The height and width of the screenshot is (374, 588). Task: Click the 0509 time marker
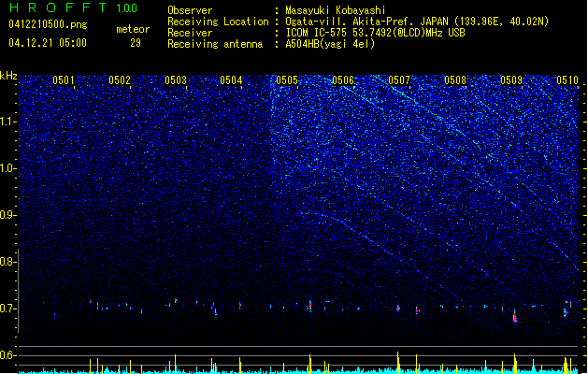[511, 80]
